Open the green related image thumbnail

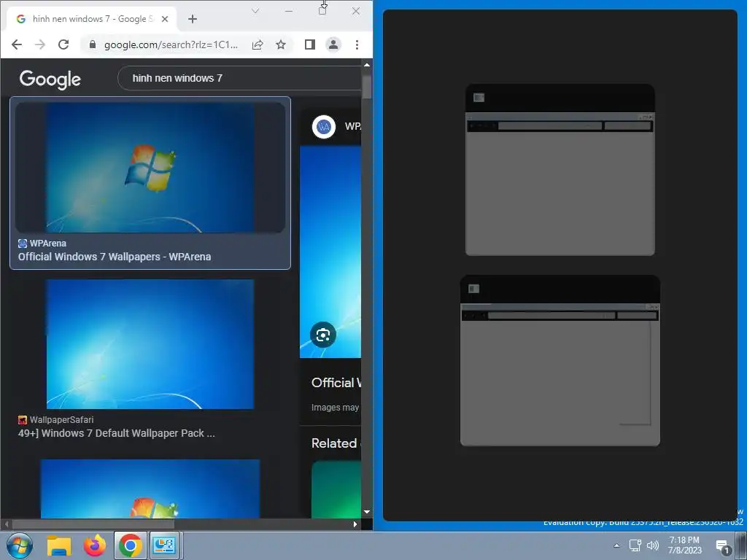tap(336, 489)
